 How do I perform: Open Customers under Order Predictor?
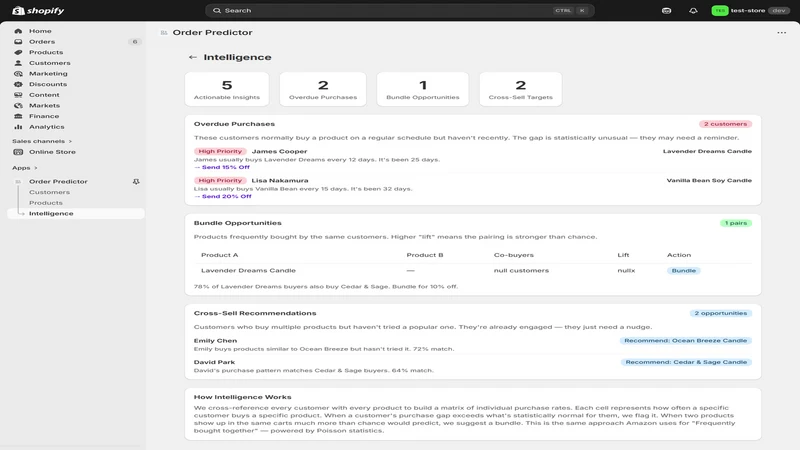(x=49, y=192)
